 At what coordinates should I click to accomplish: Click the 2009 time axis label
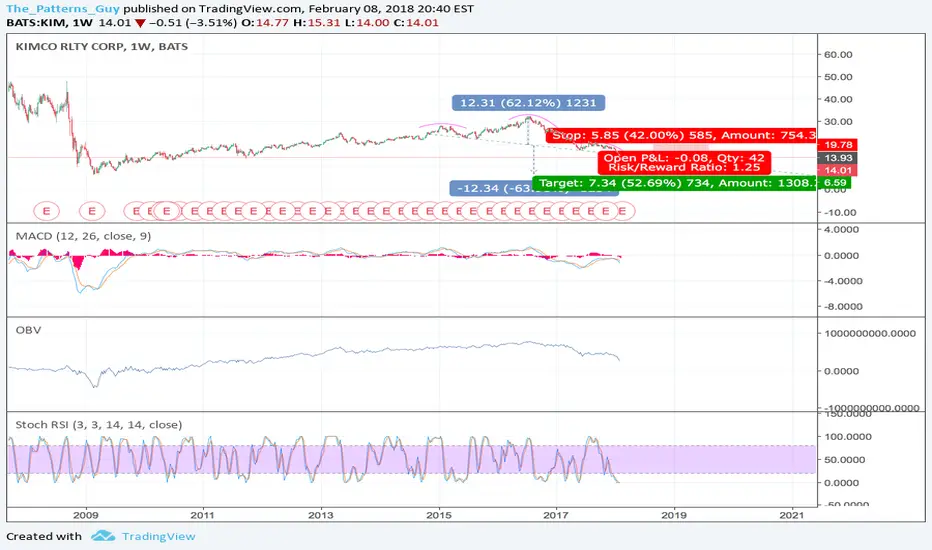pyautogui.click(x=86, y=515)
